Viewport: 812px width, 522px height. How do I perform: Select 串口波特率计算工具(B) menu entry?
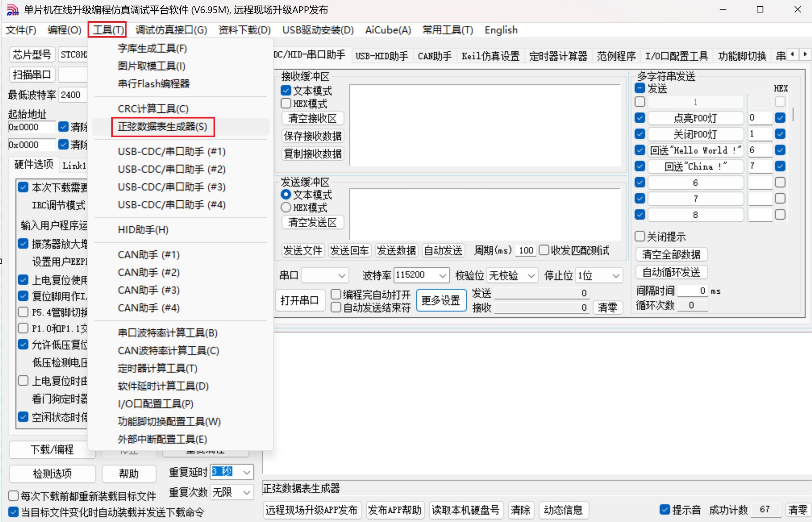[x=168, y=333]
